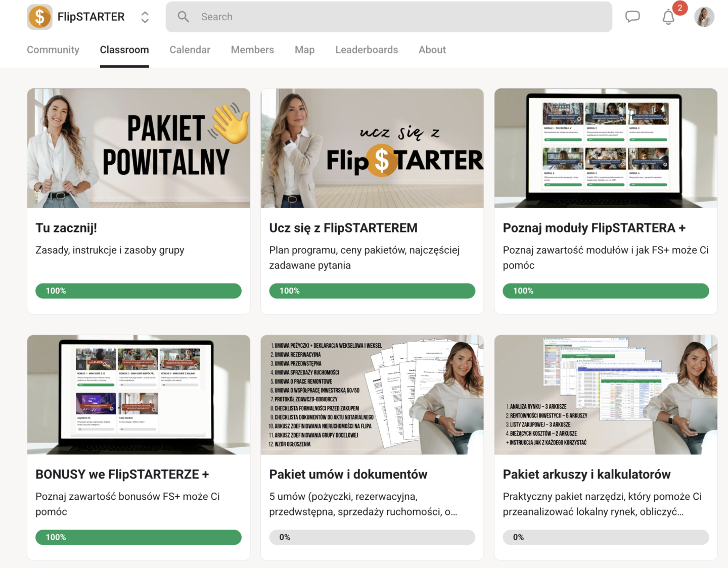Click the BONUSY course 100% progress bar
The width and height of the screenshot is (728, 568).
pyautogui.click(x=139, y=537)
